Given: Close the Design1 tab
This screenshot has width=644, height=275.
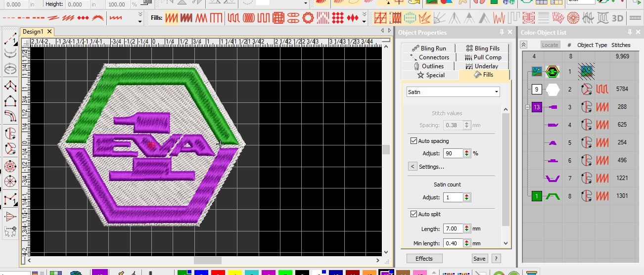Looking at the screenshot, I should click(49, 32).
